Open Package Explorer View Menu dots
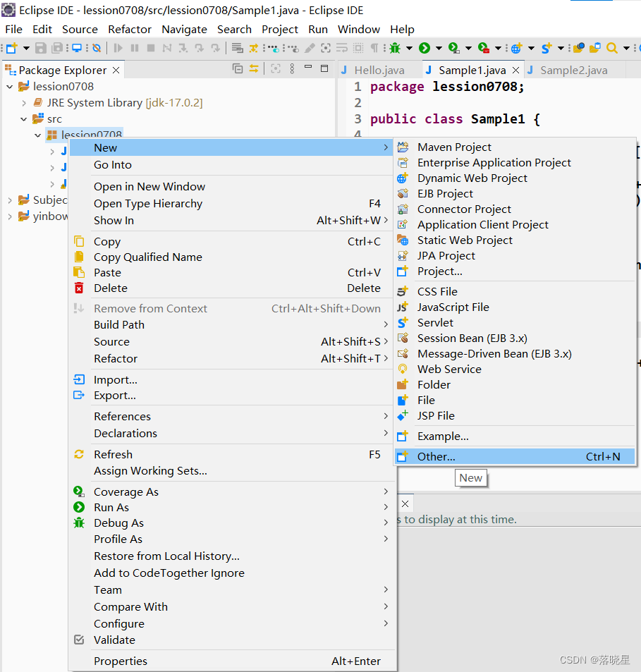 coord(292,68)
